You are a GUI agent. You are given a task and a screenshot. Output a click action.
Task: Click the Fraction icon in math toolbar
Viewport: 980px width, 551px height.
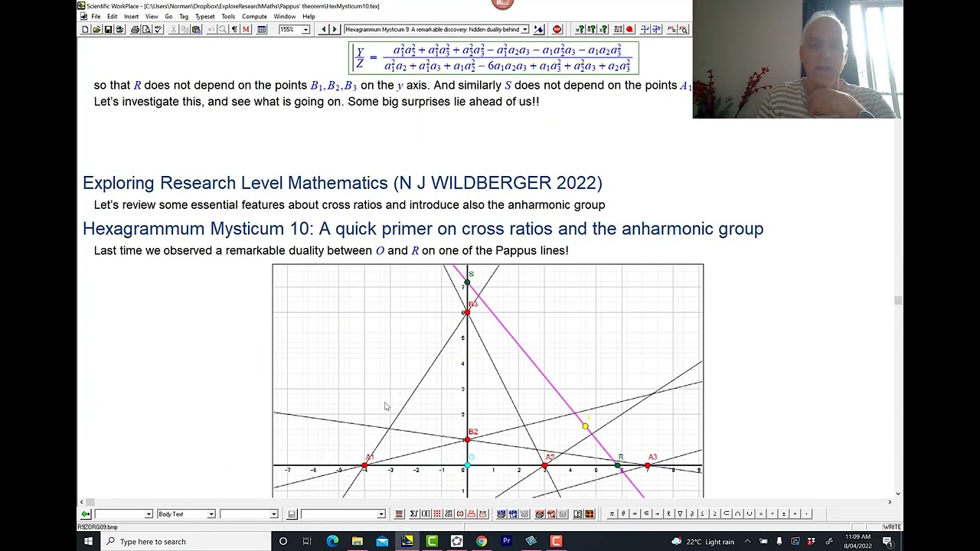coord(398,514)
